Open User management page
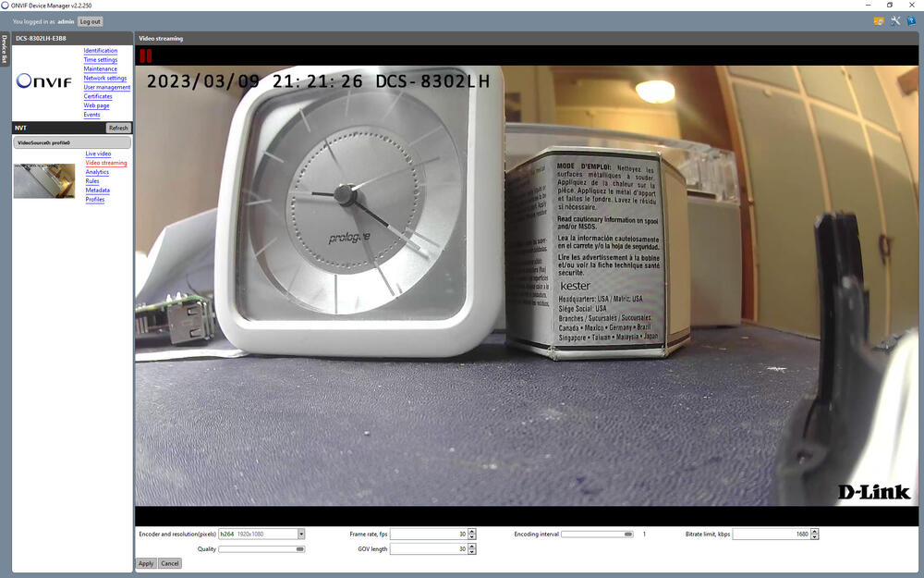 tap(106, 88)
